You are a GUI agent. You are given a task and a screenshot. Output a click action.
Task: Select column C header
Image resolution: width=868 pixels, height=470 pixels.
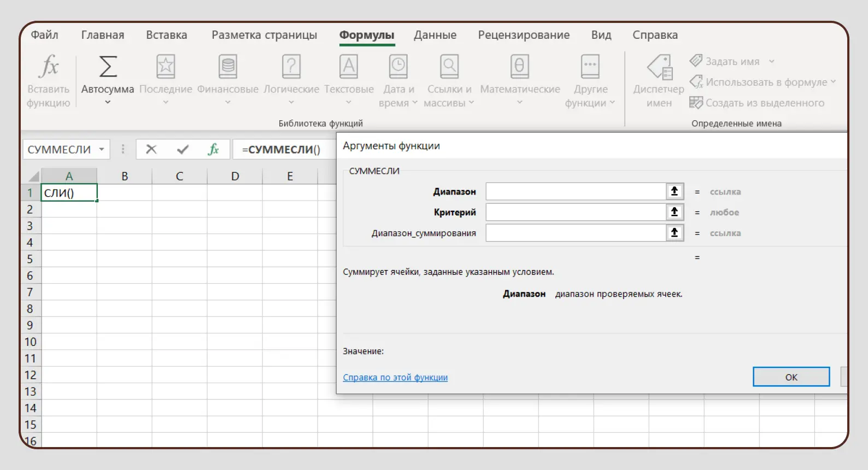tap(179, 176)
